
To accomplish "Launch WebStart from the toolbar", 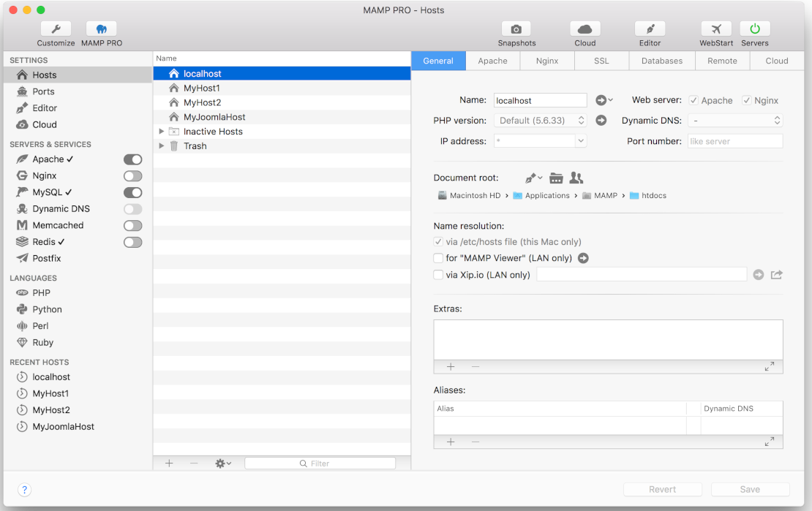I will pos(715,29).
